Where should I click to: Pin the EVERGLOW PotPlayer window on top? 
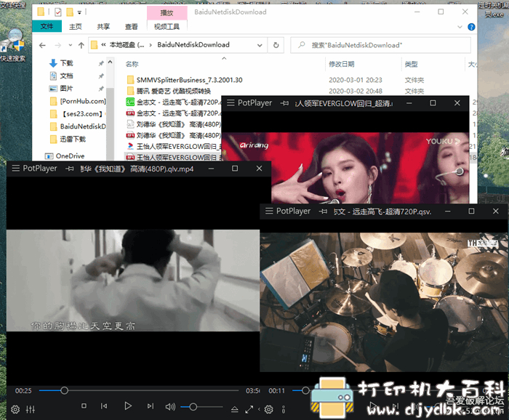pos(284,103)
